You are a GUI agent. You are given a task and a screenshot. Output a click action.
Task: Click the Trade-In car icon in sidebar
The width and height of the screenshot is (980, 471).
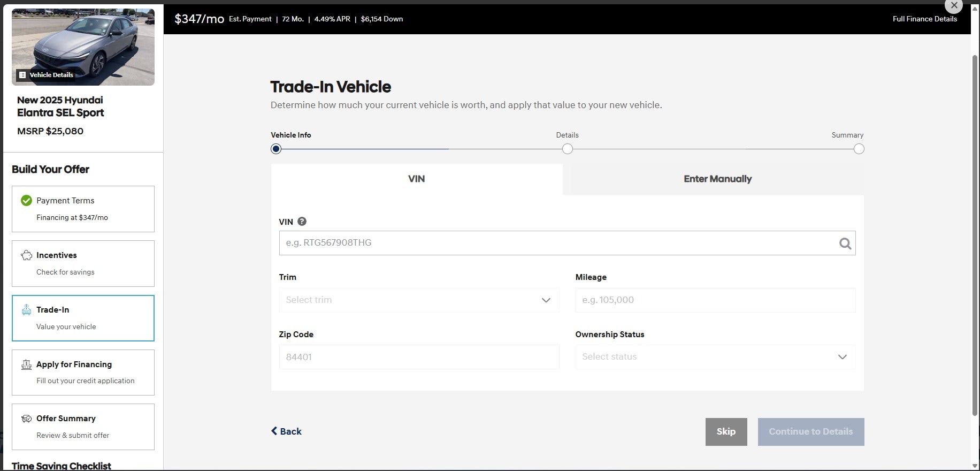click(x=26, y=310)
